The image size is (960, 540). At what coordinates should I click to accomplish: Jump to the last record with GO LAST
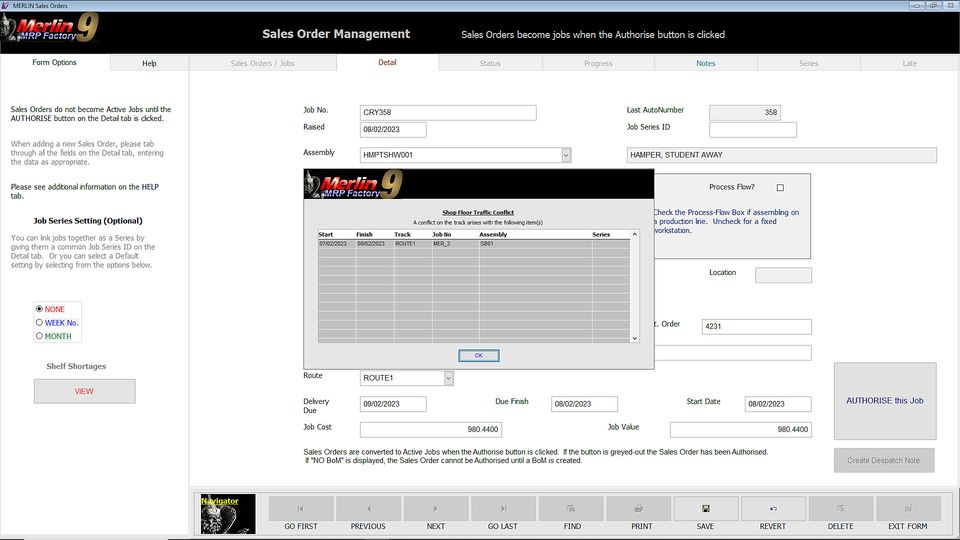coord(503,509)
